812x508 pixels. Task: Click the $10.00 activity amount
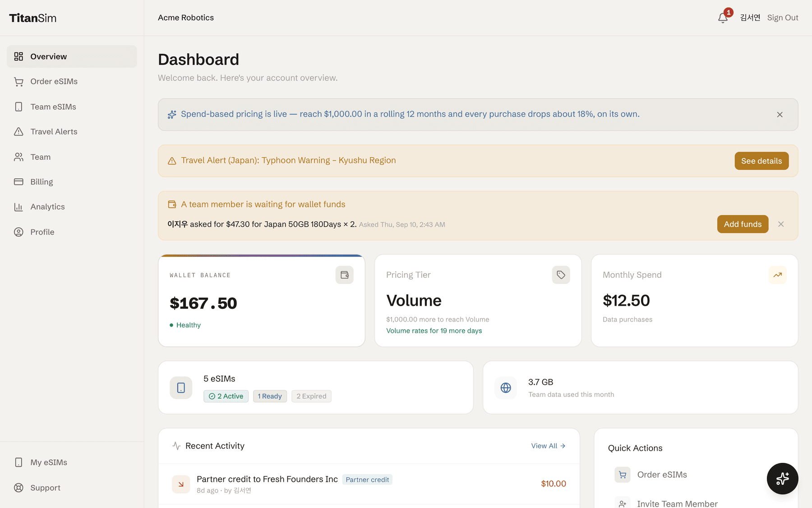pos(554,484)
